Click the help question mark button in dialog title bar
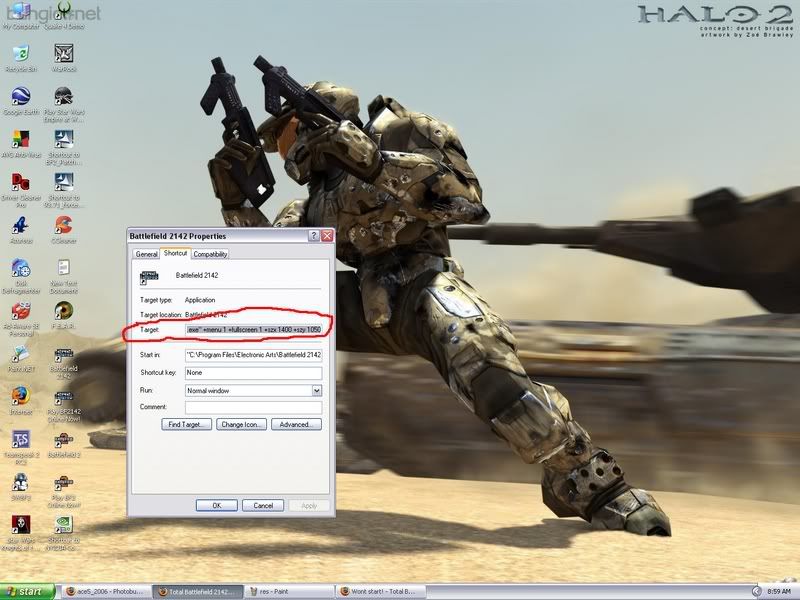The height and width of the screenshot is (600, 800). (x=314, y=236)
